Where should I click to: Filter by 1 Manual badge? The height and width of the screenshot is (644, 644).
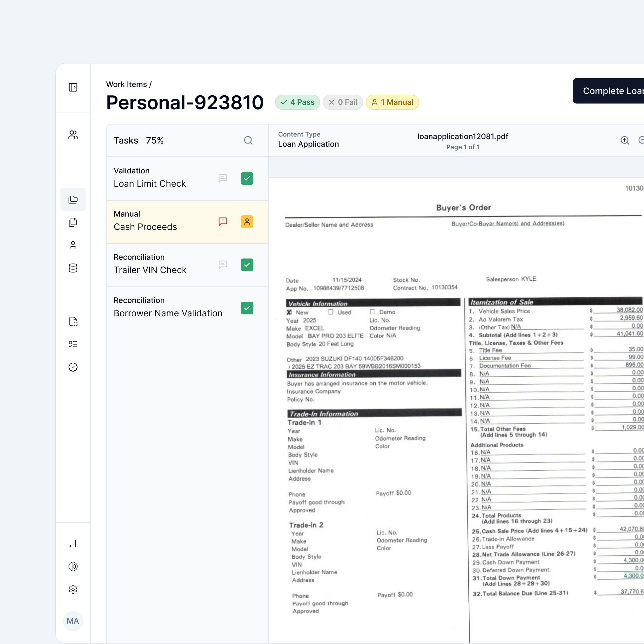coord(392,102)
